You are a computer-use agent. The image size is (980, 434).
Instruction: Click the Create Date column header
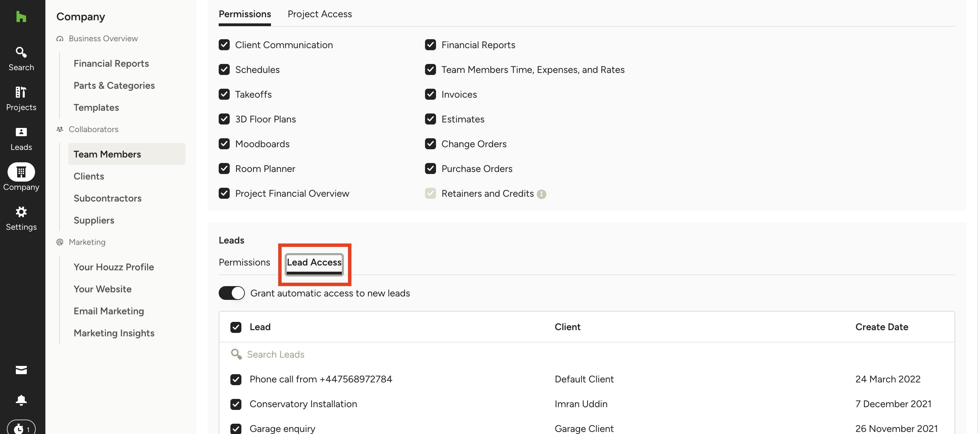tap(881, 327)
